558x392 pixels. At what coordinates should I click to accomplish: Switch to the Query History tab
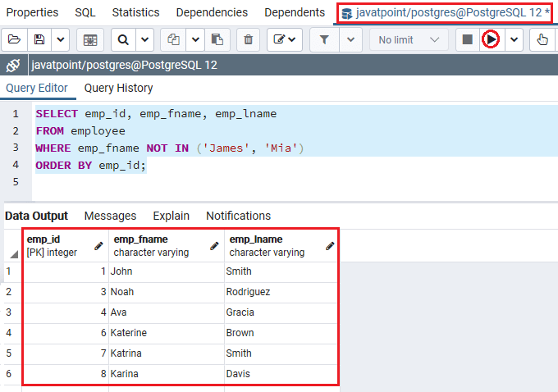point(118,88)
